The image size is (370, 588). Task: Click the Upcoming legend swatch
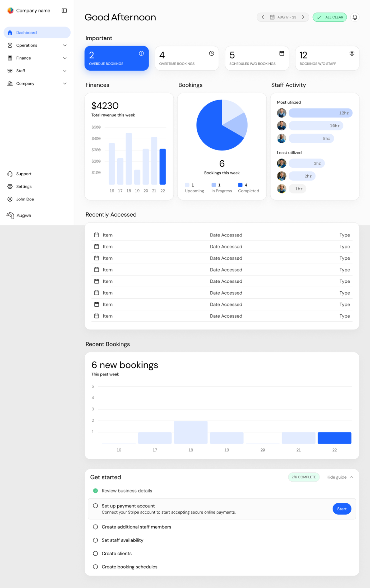(187, 185)
